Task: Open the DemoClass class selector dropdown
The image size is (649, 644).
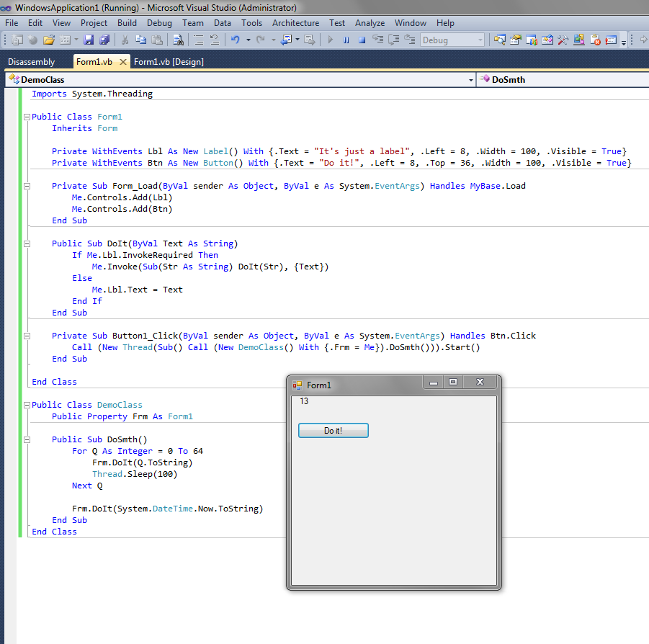Action: coord(471,80)
